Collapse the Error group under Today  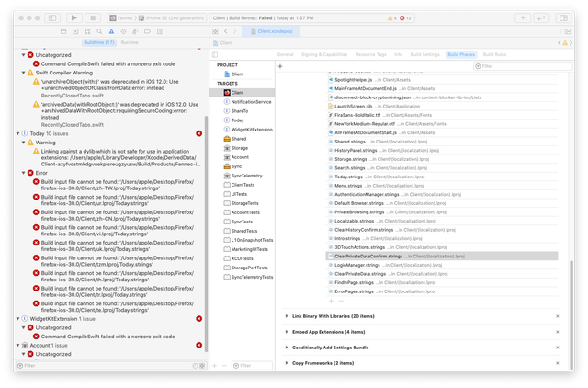(x=23, y=173)
